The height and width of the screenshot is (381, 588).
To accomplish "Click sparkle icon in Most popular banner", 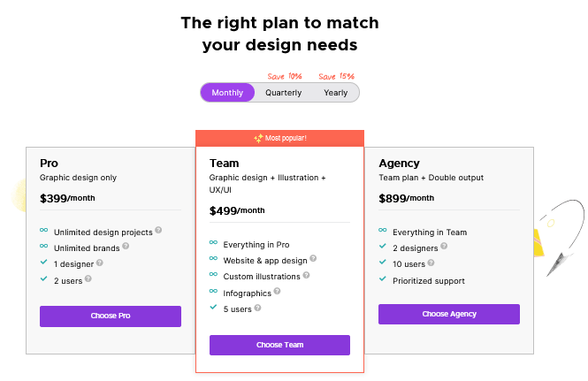I will click(x=258, y=139).
